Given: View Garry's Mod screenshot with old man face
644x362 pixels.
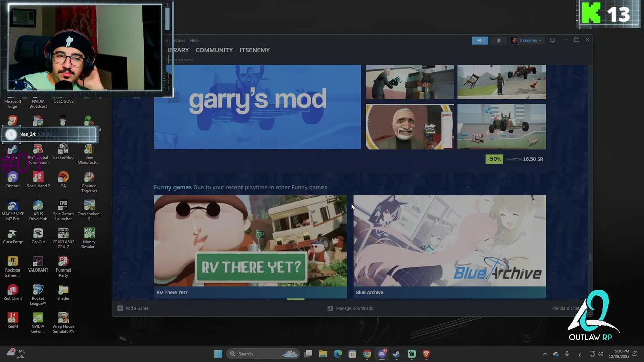Looking at the screenshot, I should (x=410, y=127).
